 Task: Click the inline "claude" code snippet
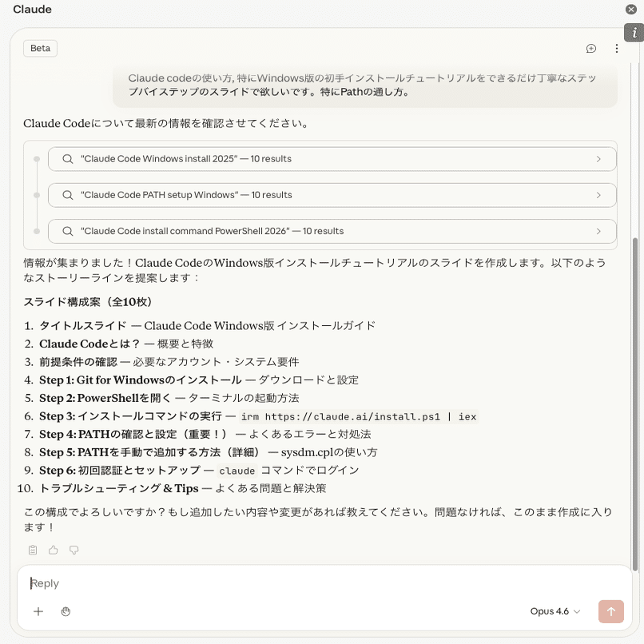[237, 471]
